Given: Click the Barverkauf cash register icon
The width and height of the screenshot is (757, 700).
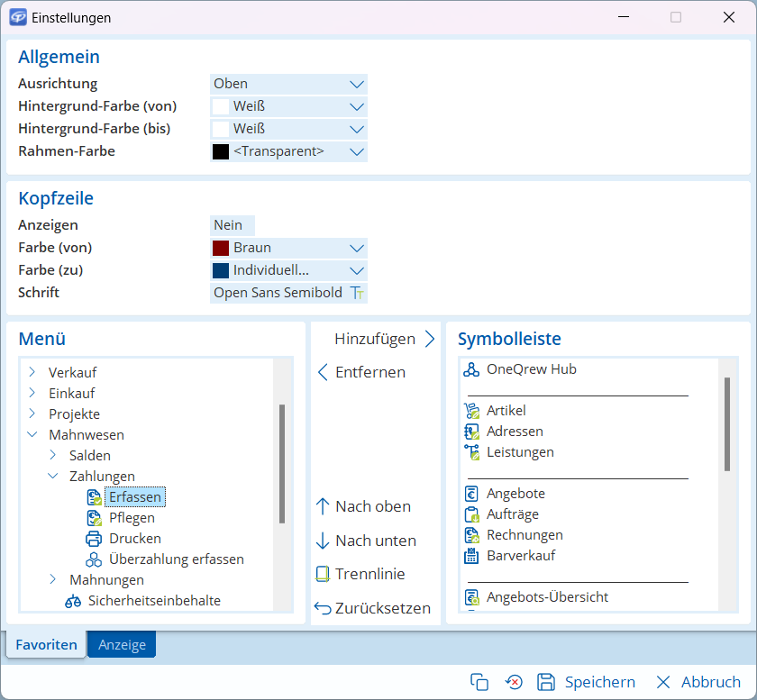Looking at the screenshot, I should [471, 556].
